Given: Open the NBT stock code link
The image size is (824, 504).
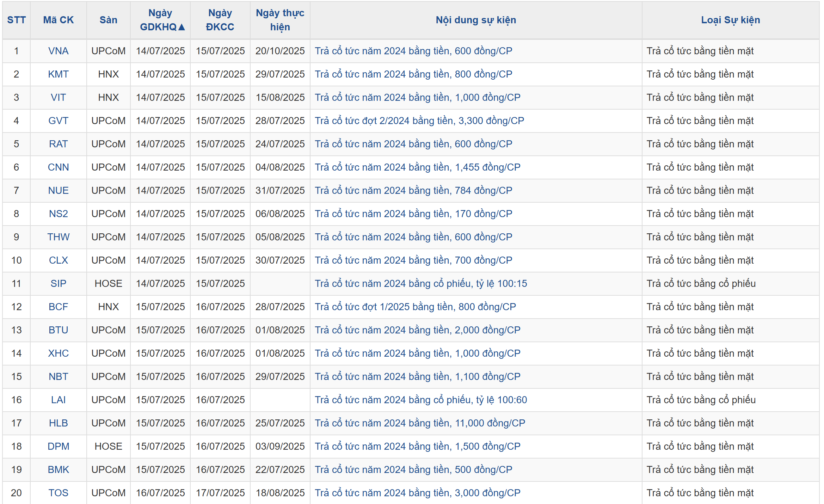Looking at the screenshot, I should pos(58,377).
